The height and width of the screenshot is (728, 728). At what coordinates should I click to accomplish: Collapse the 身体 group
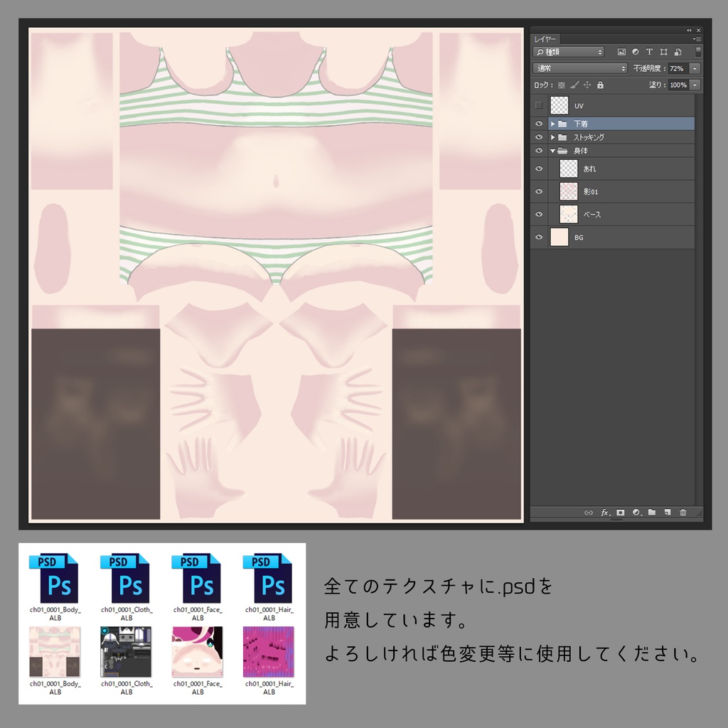click(552, 150)
